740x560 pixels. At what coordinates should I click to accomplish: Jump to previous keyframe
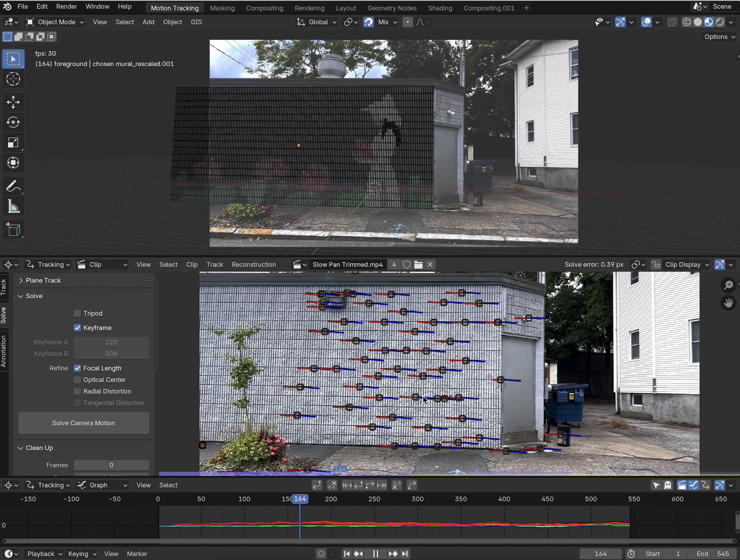(x=358, y=554)
